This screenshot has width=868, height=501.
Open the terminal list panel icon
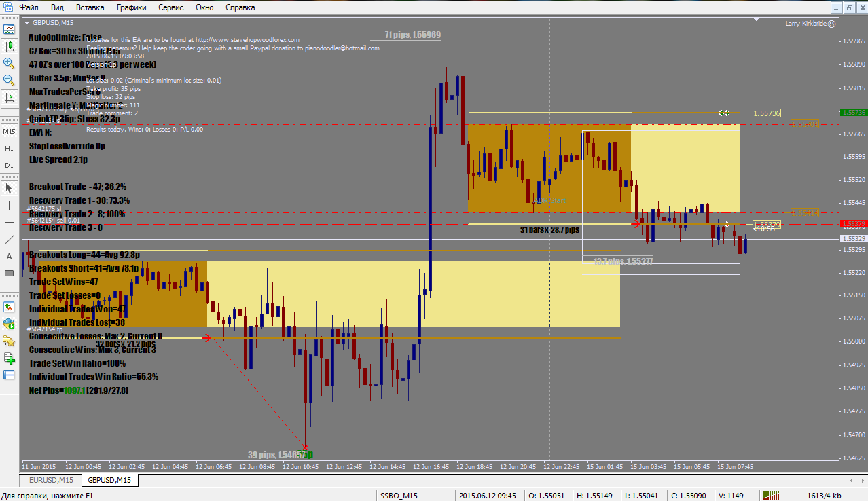[x=9, y=375]
